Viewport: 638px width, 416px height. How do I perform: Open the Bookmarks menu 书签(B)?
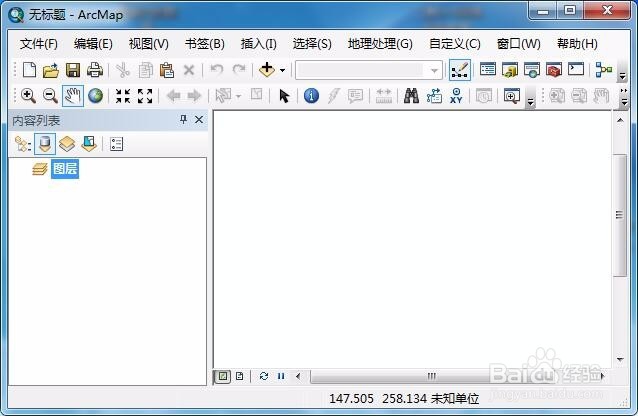click(x=205, y=44)
